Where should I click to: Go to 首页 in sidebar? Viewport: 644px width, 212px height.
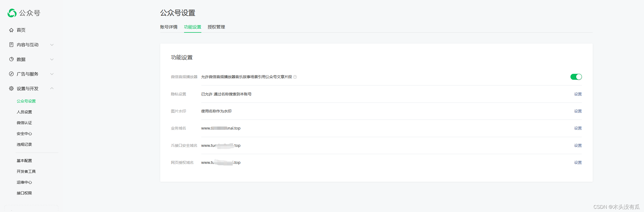pyautogui.click(x=21, y=30)
